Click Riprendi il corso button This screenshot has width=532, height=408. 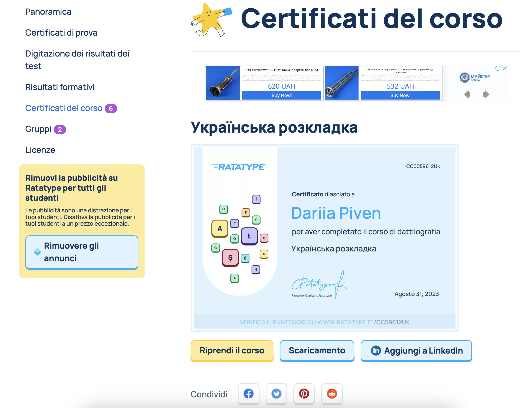pyautogui.click(x=232, y=351)
